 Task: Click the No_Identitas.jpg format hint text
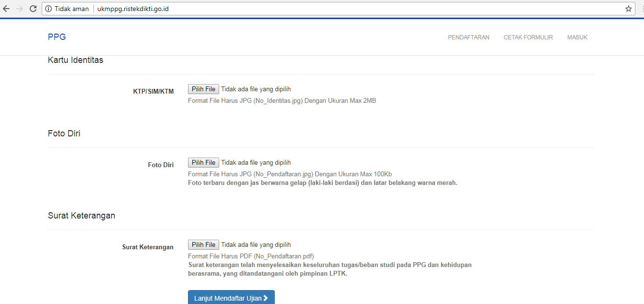tap(282, 101)
